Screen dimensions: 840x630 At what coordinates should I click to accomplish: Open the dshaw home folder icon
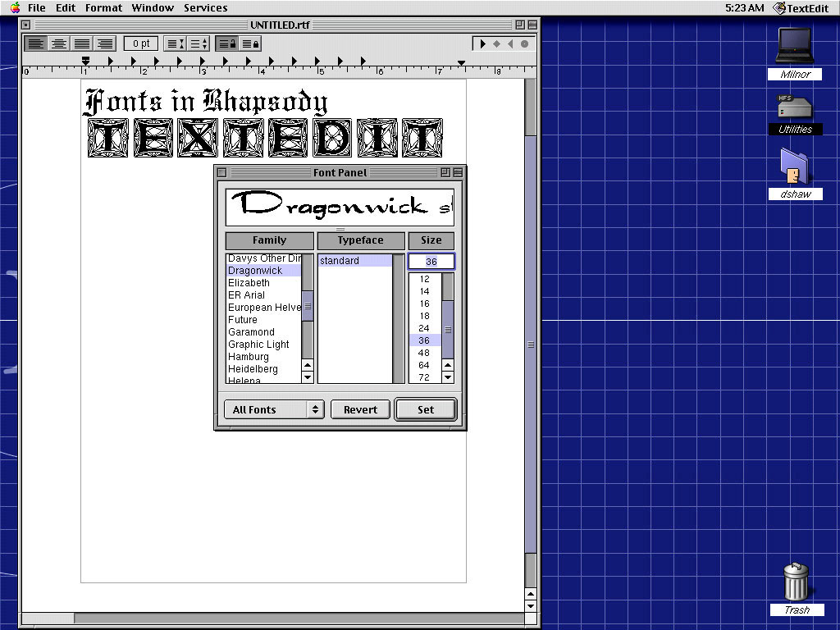(x=795, y=166)
